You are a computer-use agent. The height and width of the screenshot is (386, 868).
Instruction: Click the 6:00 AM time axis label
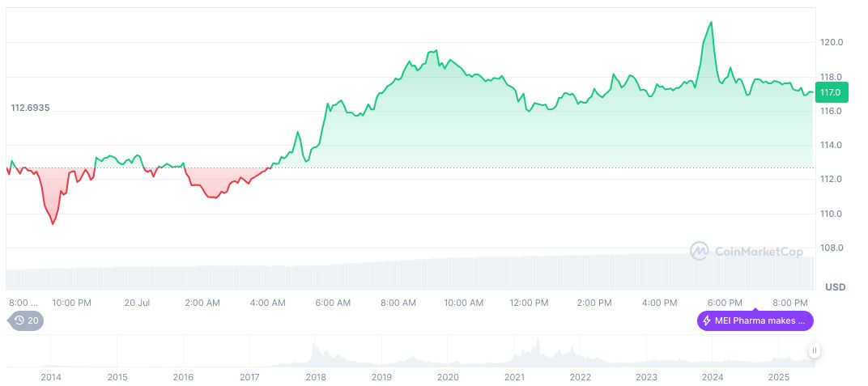[332, 303]
